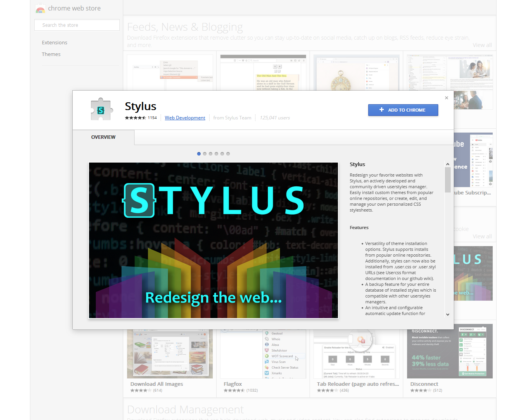Open the Disconnect extension title

424,384
